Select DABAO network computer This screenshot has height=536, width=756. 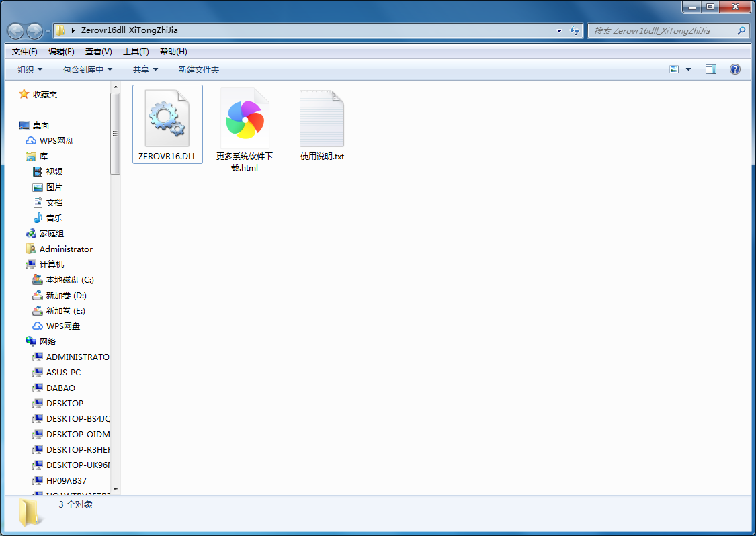[x=54, y=388]
